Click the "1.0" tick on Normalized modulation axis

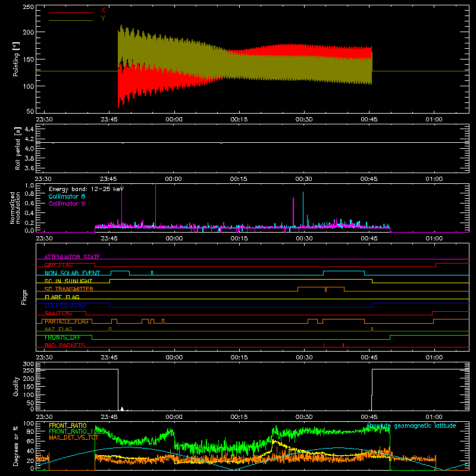tap(29, 185)
